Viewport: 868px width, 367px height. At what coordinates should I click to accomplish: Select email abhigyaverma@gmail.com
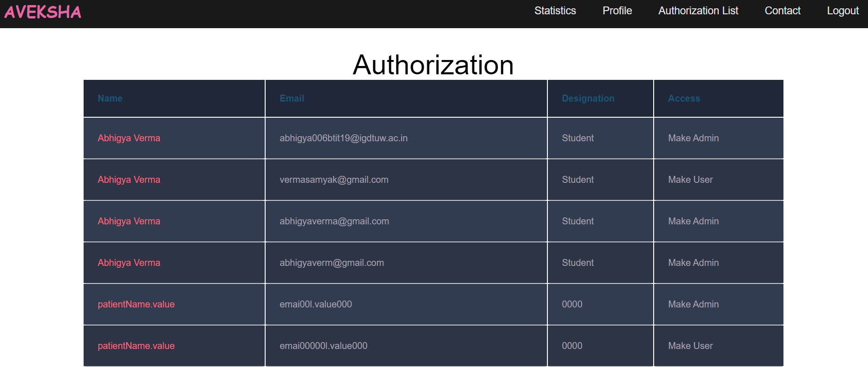[334, 221]
